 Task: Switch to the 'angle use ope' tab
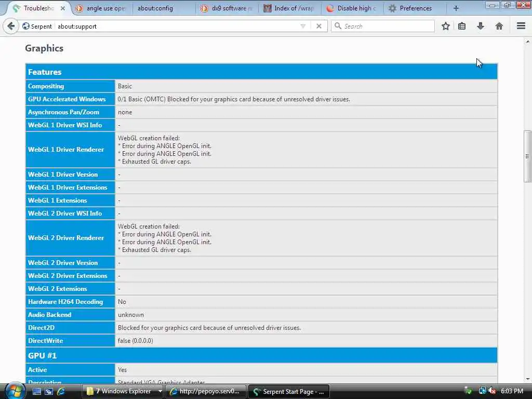click(x=102, y=8)
